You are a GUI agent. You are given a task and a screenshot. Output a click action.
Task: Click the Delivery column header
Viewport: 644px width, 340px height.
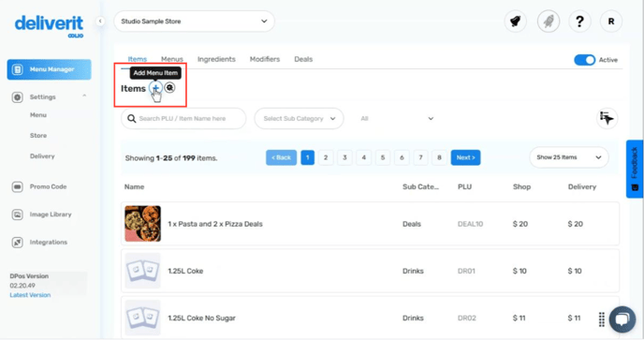coord(582,186)
